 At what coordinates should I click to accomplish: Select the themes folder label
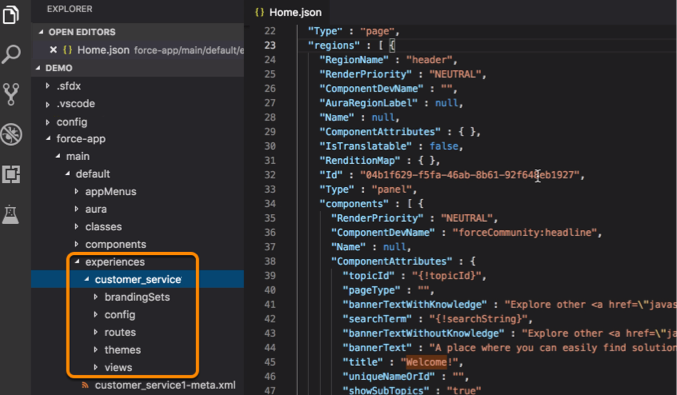click(x=123, y=350)
